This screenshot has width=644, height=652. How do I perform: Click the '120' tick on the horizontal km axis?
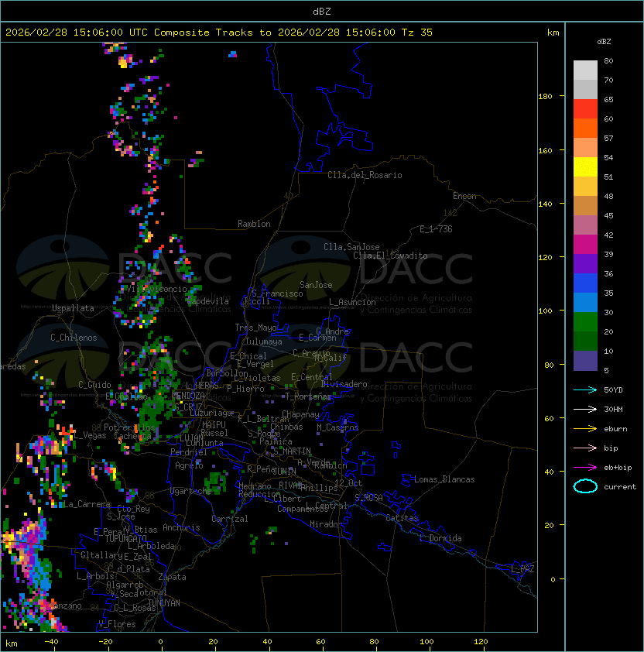[481, 642]
